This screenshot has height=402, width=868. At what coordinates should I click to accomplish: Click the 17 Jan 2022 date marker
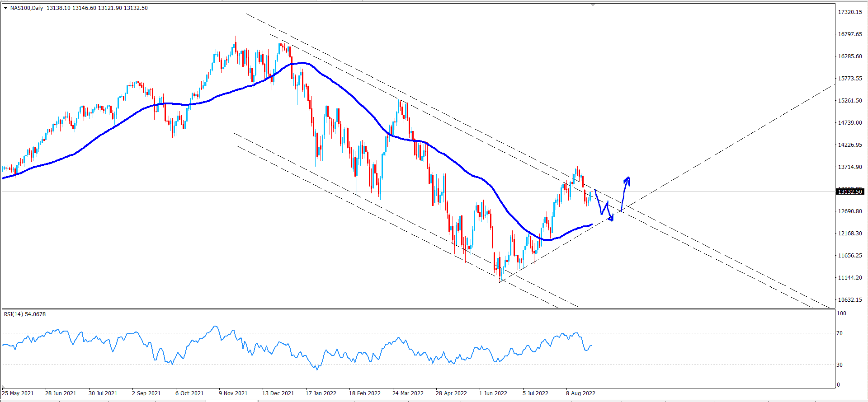pos(321,393)
